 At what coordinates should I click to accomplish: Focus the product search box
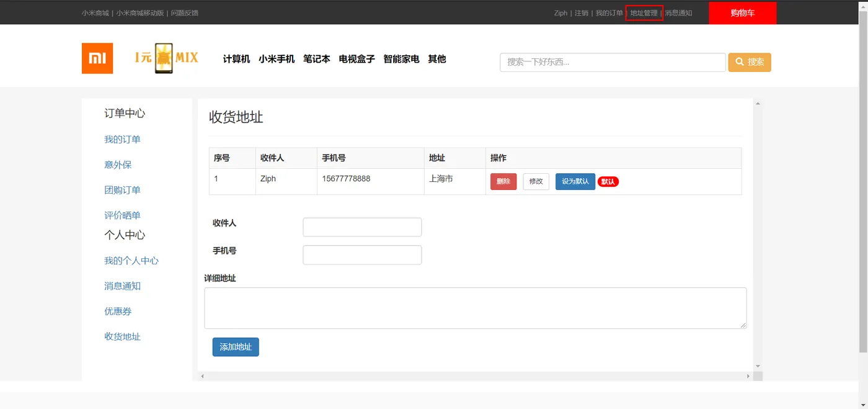613,62
